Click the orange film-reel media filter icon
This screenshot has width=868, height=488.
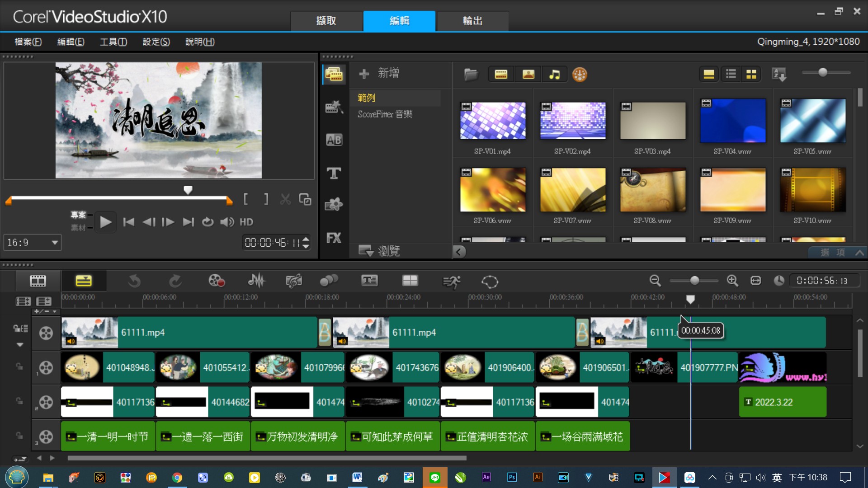580,75
